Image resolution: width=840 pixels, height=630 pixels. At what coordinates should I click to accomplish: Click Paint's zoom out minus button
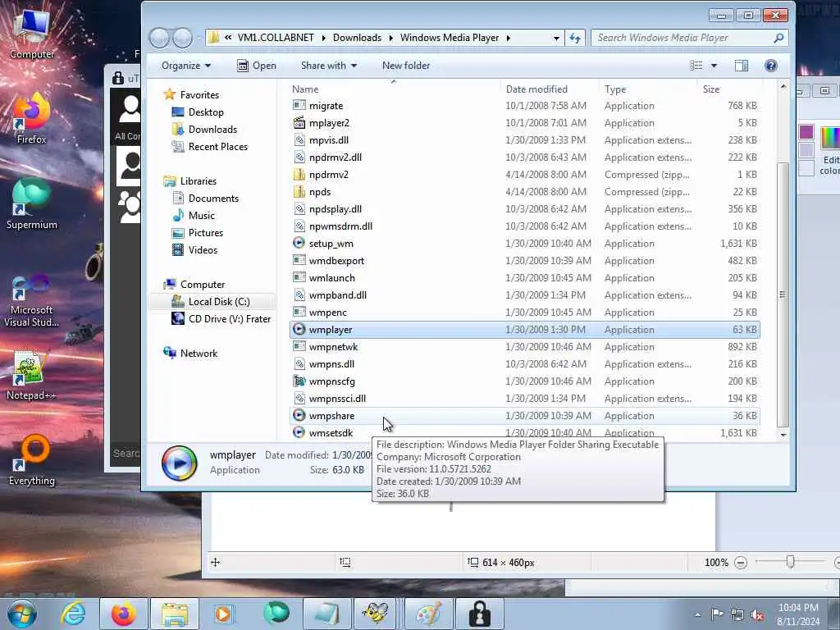click(741, 563)
